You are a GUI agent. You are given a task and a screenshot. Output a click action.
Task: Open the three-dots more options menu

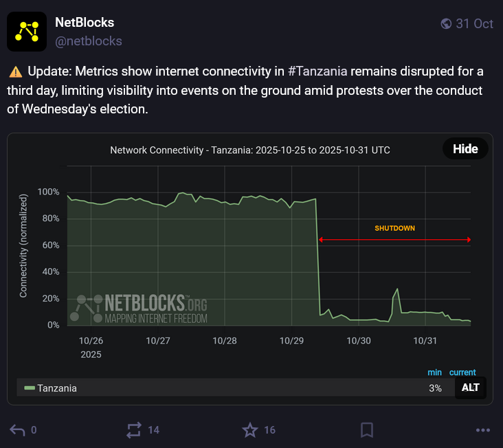483,430
